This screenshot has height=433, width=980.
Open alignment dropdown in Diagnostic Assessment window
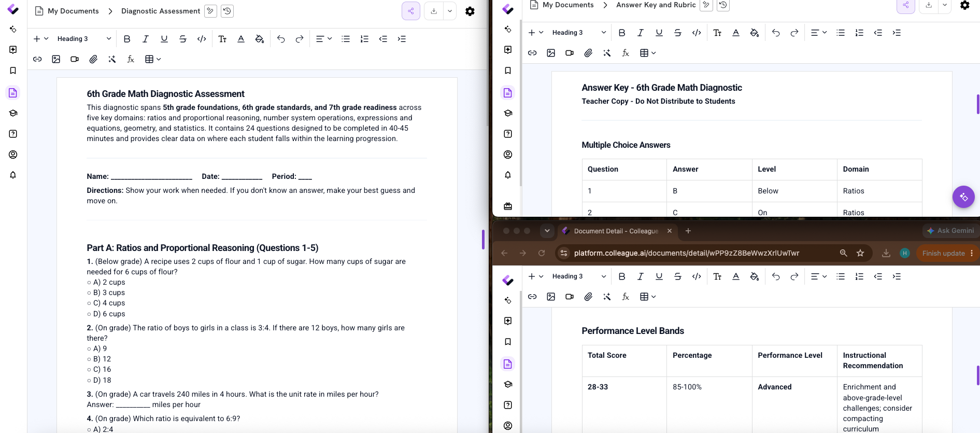tap(324, 39)
